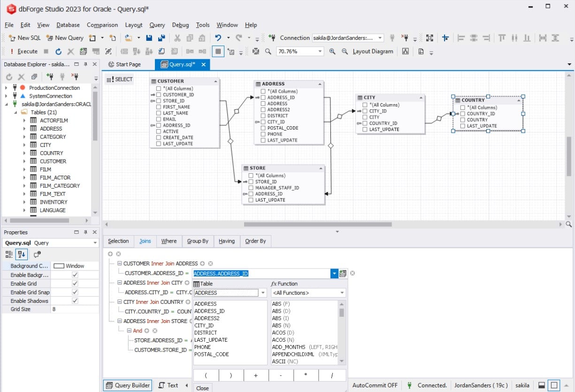Image resolution: width=575 pixels, height=392 pixels.
Task: Check EMAIL column in CUSTOMER table
Action: point(159,119)
